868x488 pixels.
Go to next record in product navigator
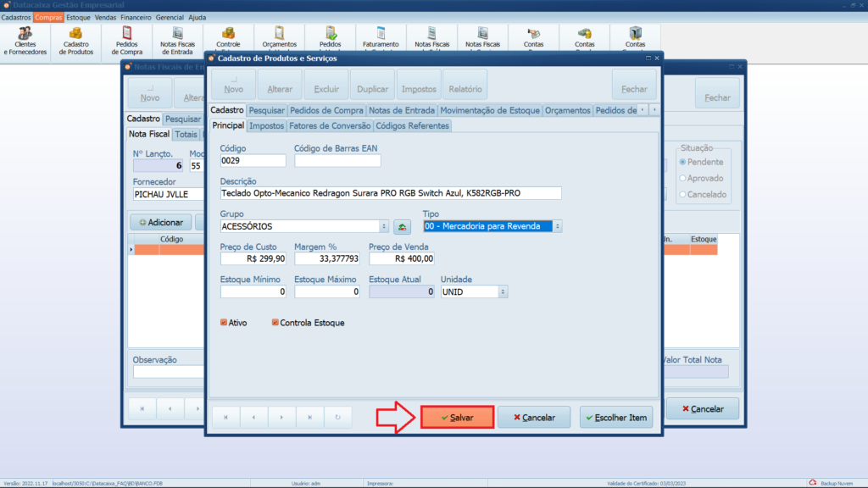point(282,417)
